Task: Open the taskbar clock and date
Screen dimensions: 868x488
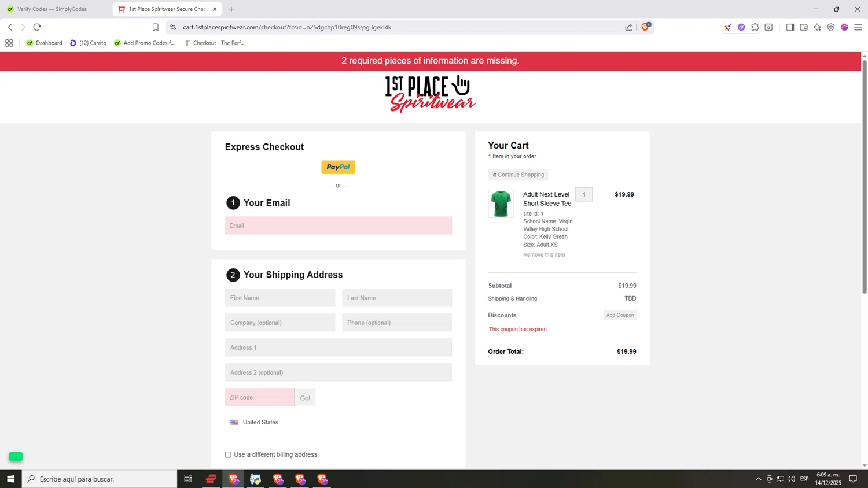Action: pyautogui.click(x=828, y=479)
